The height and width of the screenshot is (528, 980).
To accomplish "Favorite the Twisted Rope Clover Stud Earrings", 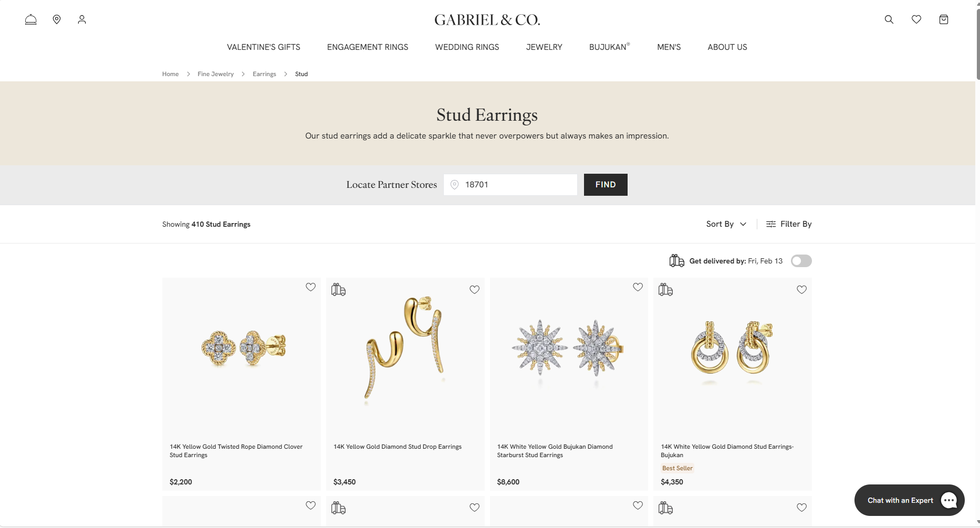I will [x=310, y=287].
